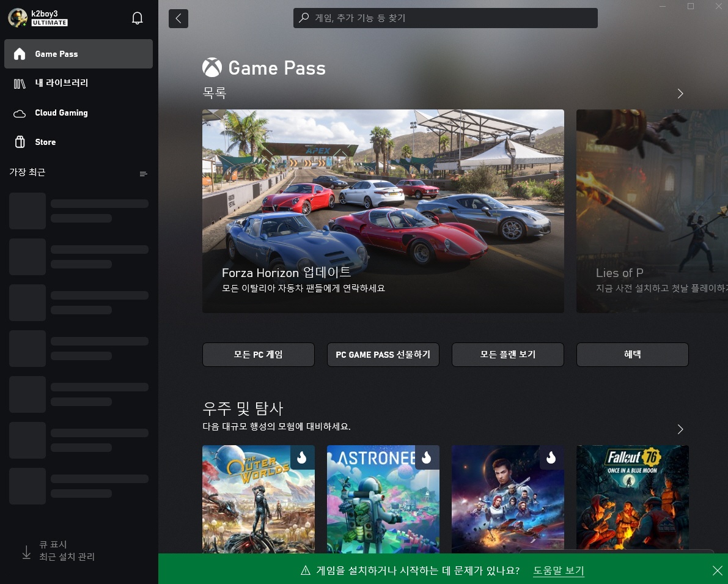The width and height of the screenshot is (728, 584).
Task: Open the Lies of P banner
Action: [652, 211]
